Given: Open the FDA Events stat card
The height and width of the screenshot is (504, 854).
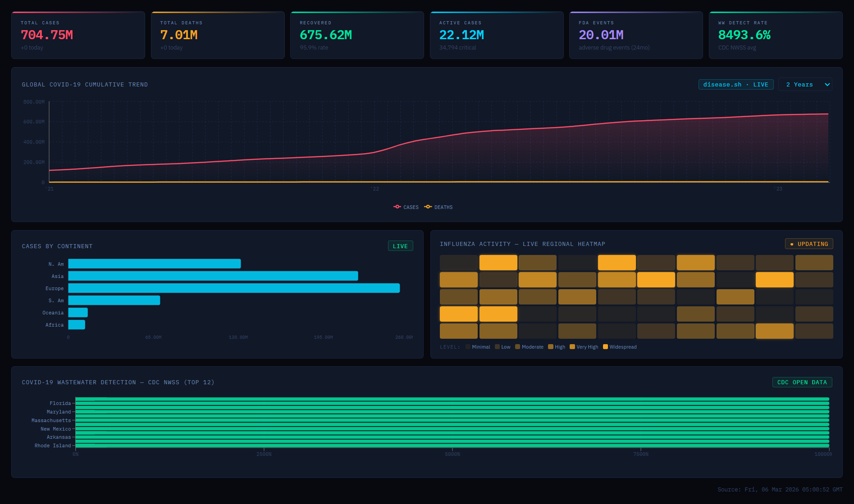Looking at the screenshot, I should 635,35.
